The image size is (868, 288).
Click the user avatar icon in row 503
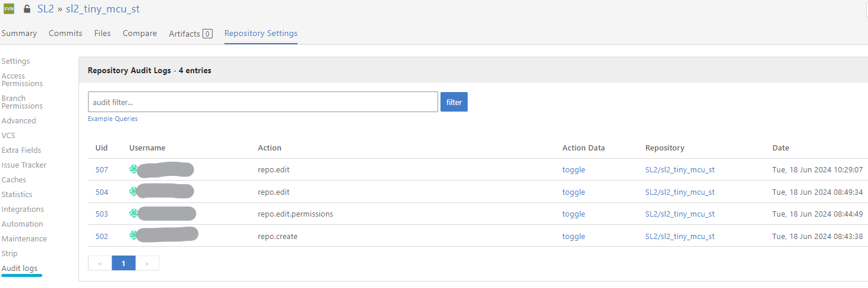click(134, 214)
